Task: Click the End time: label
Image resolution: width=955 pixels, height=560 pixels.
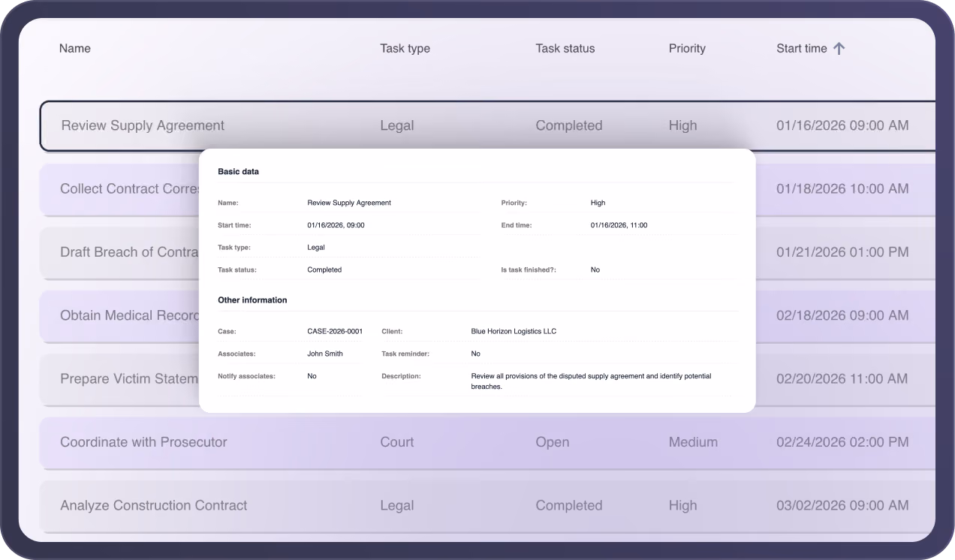Action: (x=517, y=225)
